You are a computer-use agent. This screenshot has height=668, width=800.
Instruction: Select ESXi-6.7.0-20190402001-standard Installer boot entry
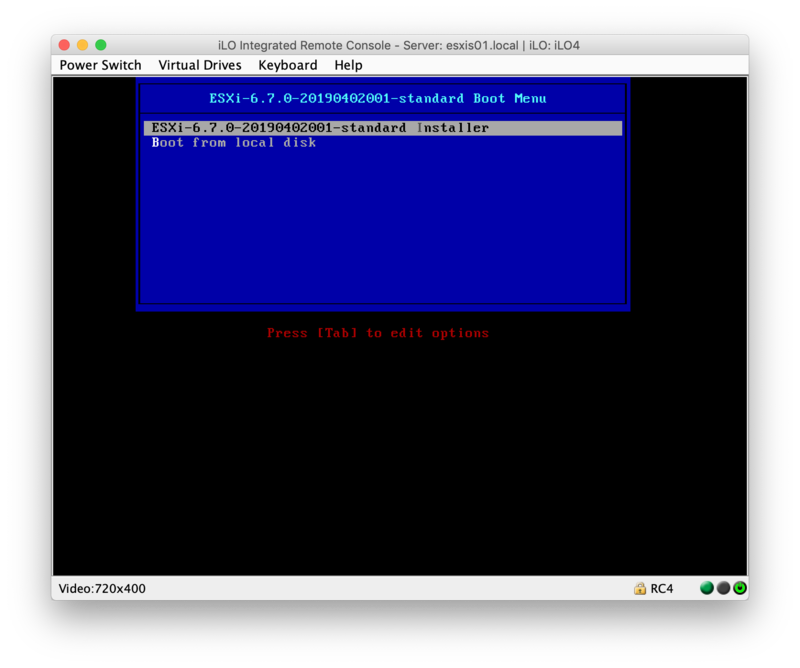(383, 128)
